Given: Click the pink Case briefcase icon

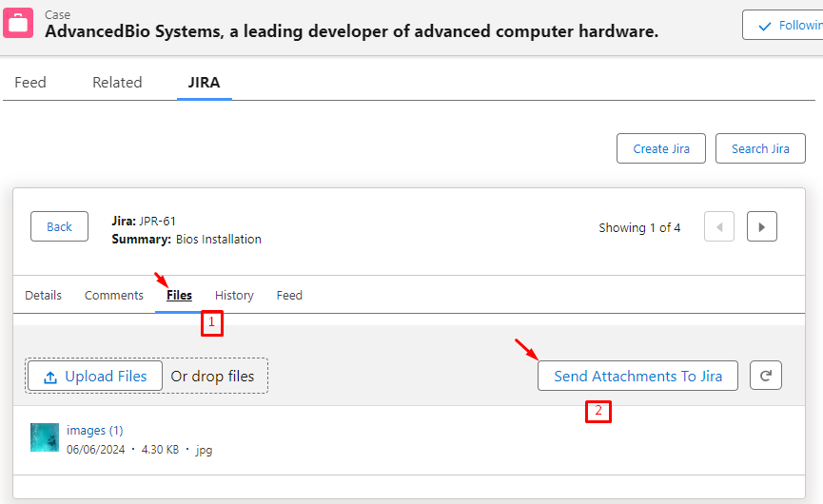Looking at the screenshot, I should [x=18, y=23].
